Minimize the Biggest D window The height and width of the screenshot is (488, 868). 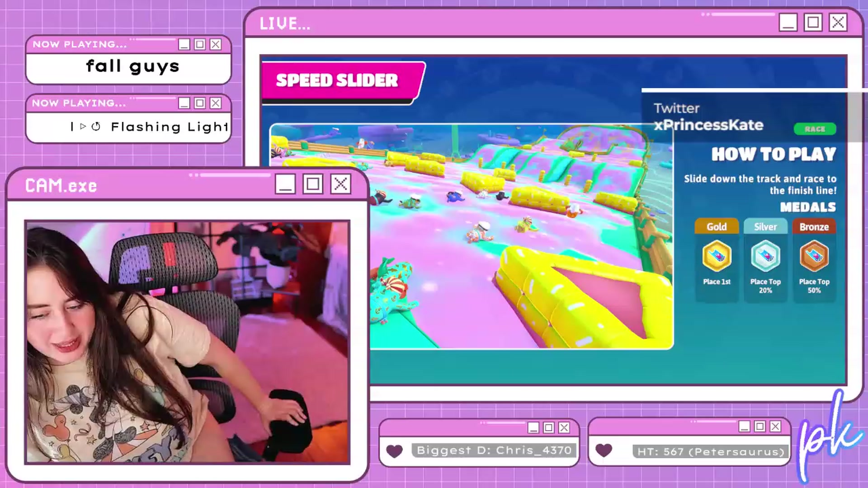(533, 427)
